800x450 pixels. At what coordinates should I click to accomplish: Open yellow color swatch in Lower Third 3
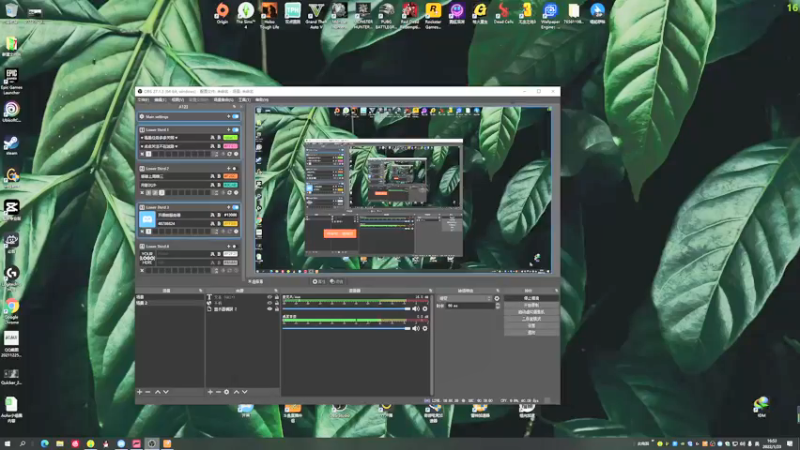(230, 223)
